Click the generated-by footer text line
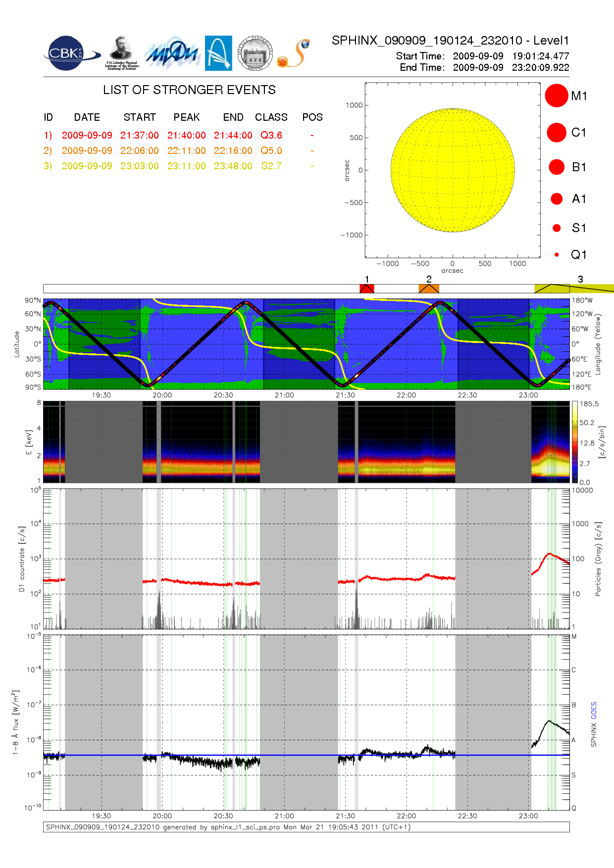Viewport: 614px width, 868px height. [228, 827]
